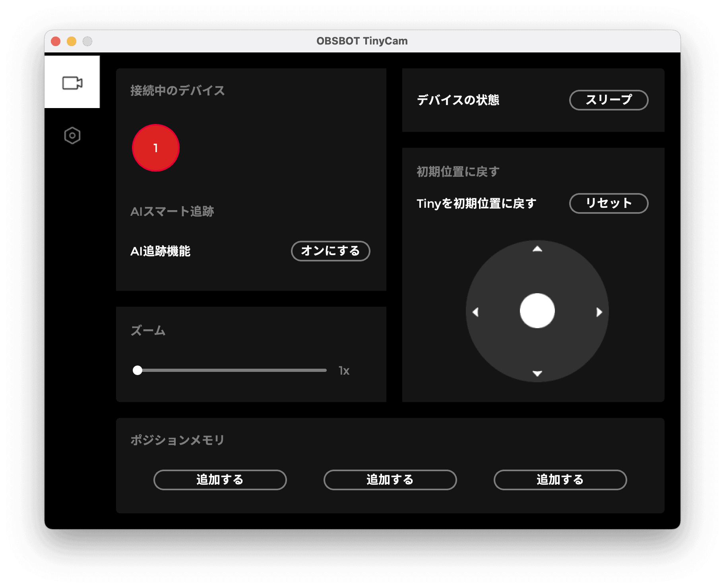725x588 pixels.
Task: Add the middle position memory preset
Action: [390, 480]
